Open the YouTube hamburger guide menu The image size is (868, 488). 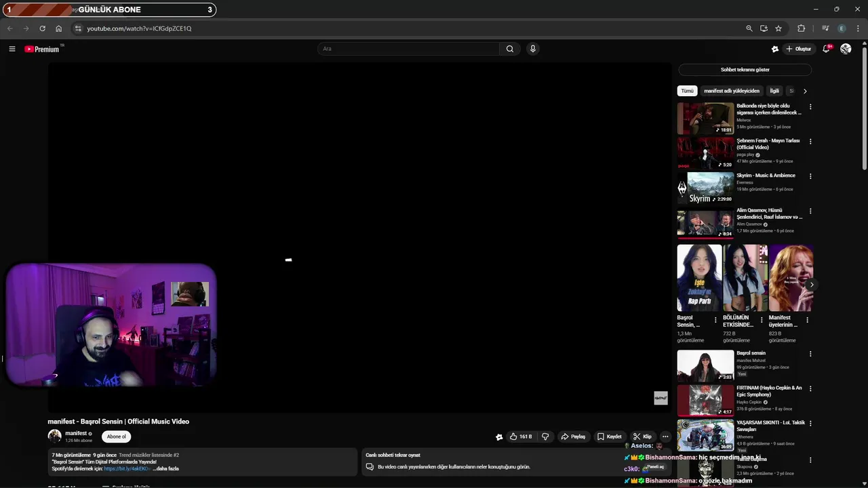(12, 49)
